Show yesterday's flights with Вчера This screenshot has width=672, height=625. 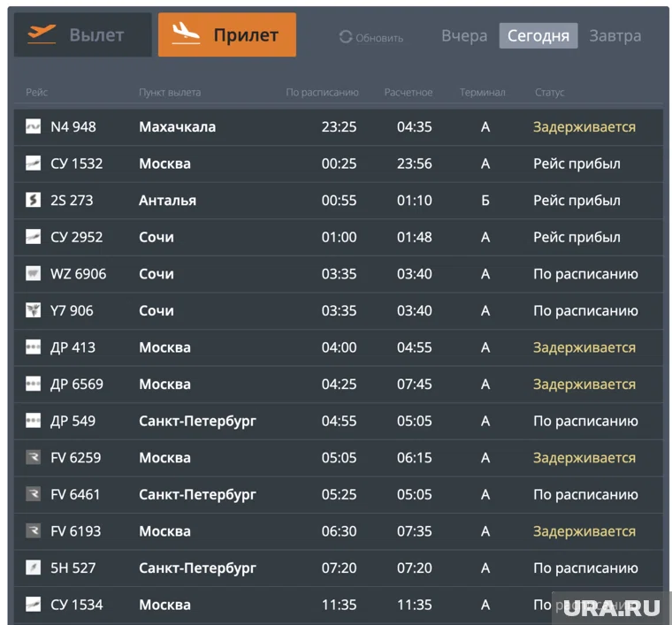click(x=464, y=36)
